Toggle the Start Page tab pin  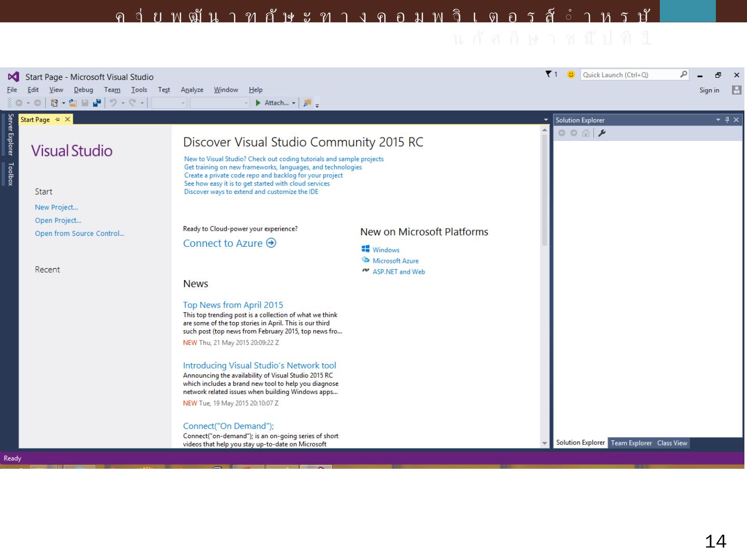pyautogui.click(x=58, y=120)
